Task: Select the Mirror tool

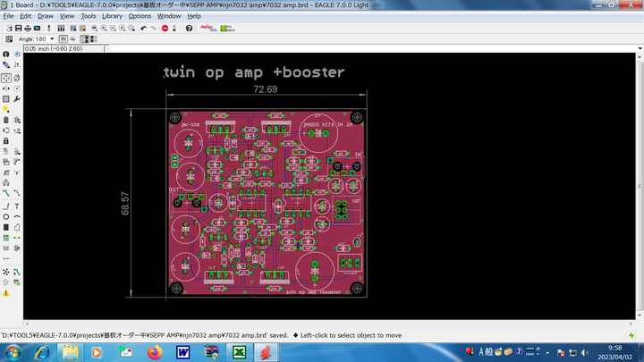Action: point(5,88)
